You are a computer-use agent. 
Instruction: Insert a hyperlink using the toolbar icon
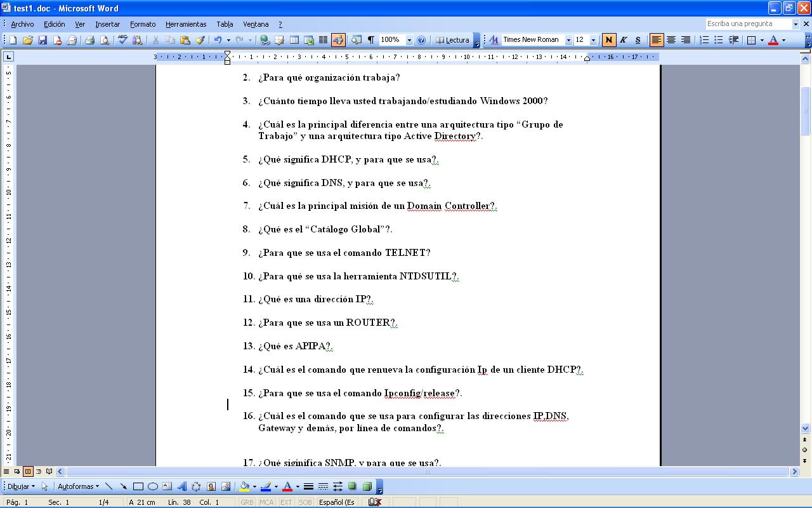pyautogui.click(x=265, y=40)
